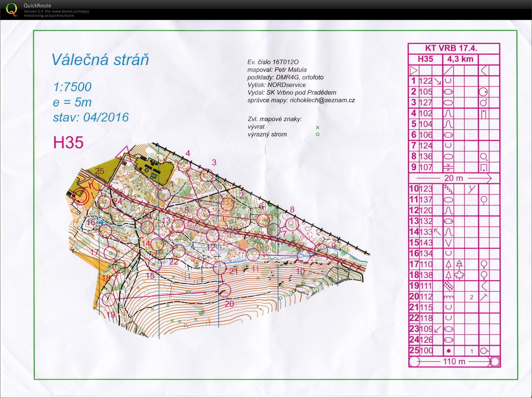Click the line mapoval: Petr Matula
The height and width of the screenshot is (398, 532).
(x=277, y=70)
